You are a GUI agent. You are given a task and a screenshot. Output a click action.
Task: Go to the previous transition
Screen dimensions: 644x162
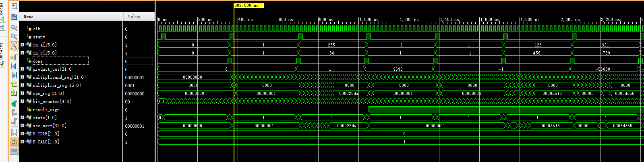(x=14, y=84)
